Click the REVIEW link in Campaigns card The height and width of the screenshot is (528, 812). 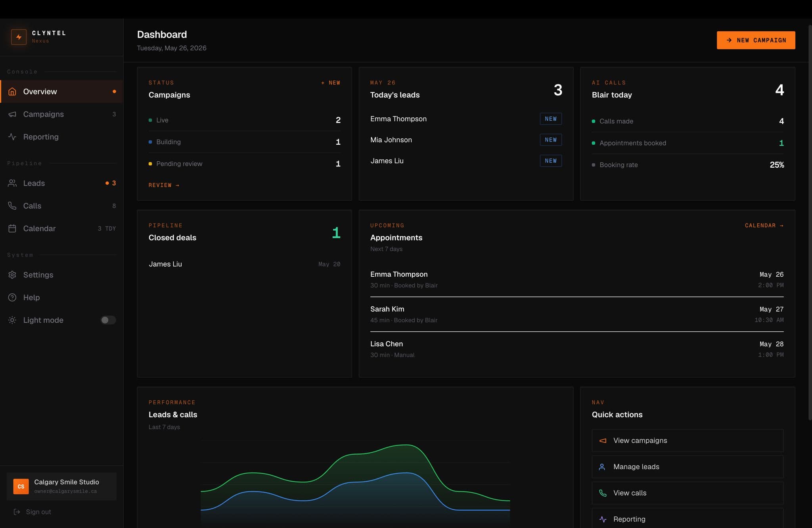pyautogui.click(x=164, y=185)
